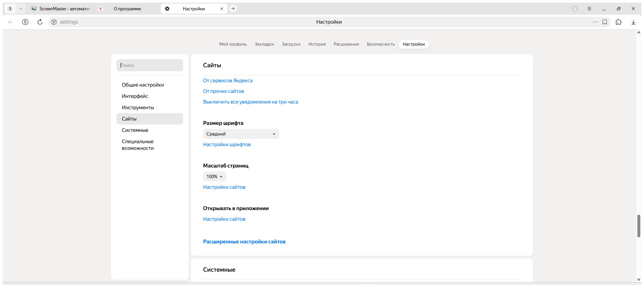The height and width of the screenshot is (285, 644).
Task: Open Расширенные настройки сайтов link
Action: [x=244, y=242]
